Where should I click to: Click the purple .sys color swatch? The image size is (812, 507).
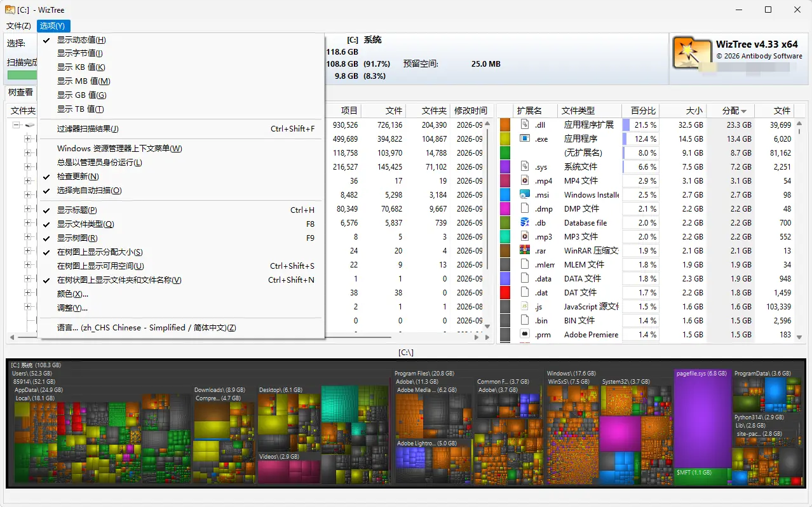[x=505, y=166]
